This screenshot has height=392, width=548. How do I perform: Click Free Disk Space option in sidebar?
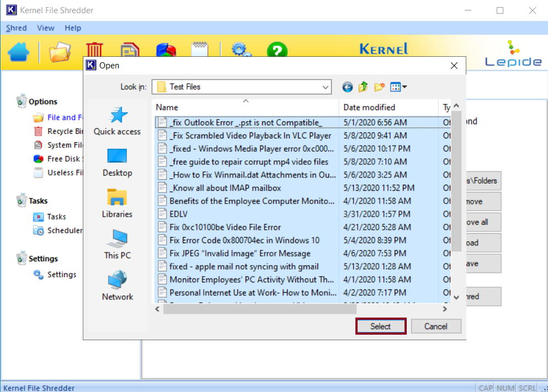coord(58,159)
